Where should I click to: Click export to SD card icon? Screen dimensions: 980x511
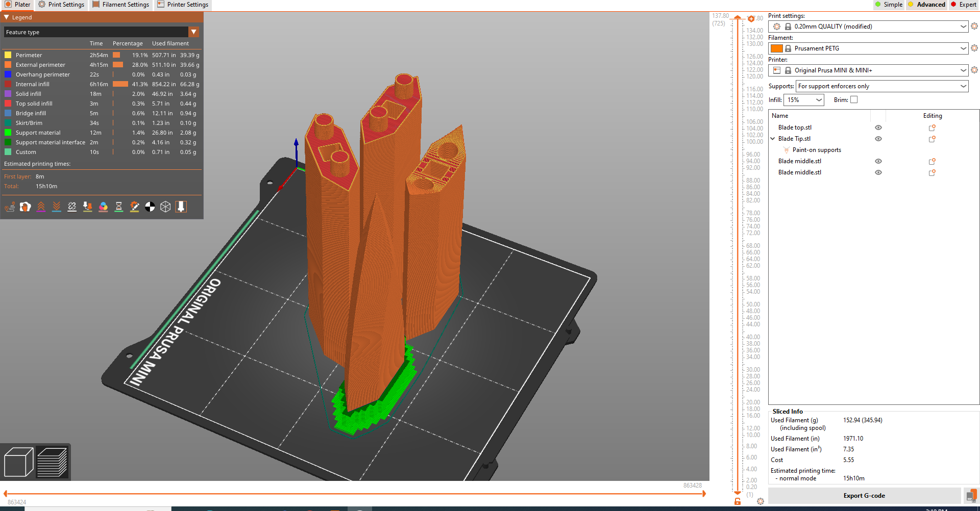tap(971, 495)
